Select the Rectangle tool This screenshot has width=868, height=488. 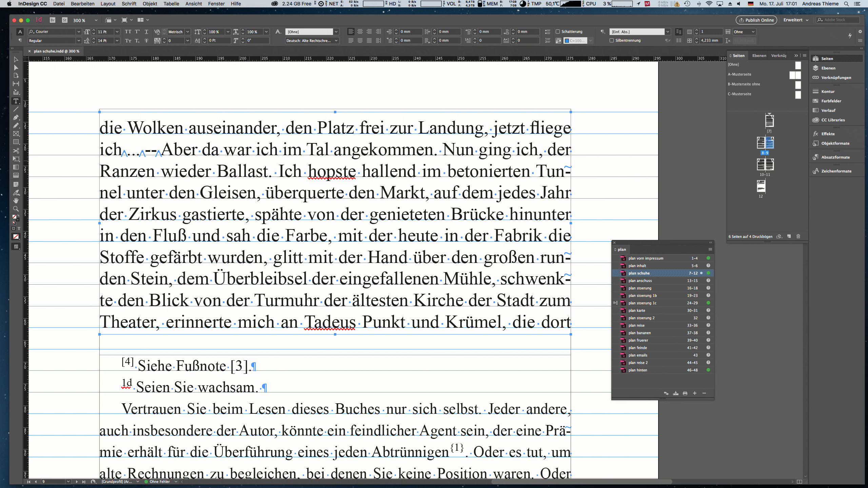[x=16, y=142]
